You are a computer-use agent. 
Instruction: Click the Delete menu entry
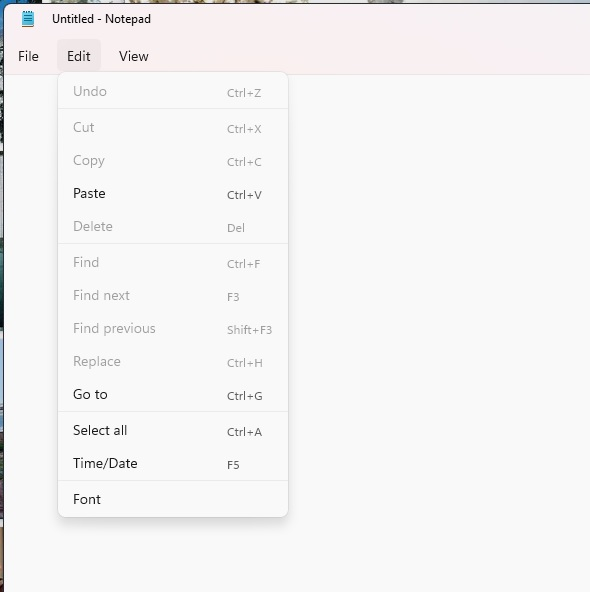point(173,227)
